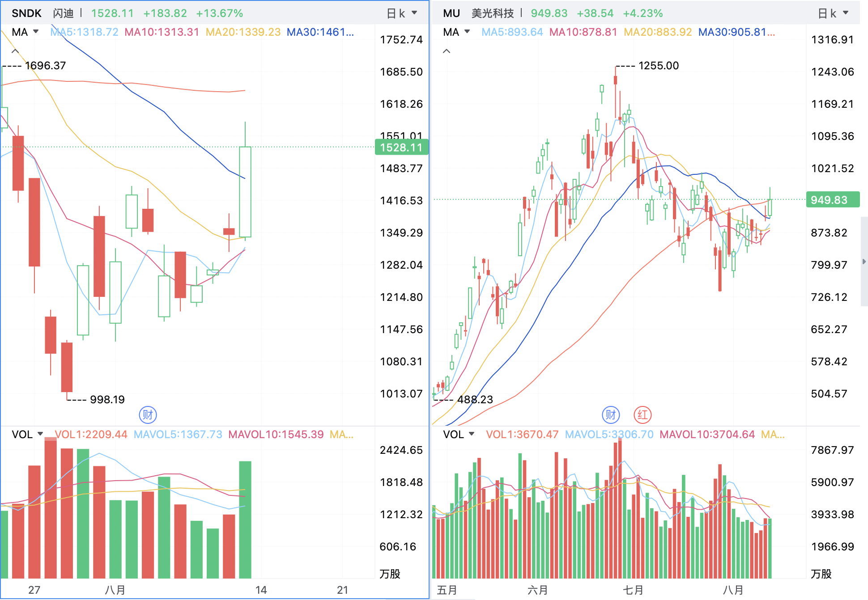Click the 七月 marker on MU time axis

(633, 590)
